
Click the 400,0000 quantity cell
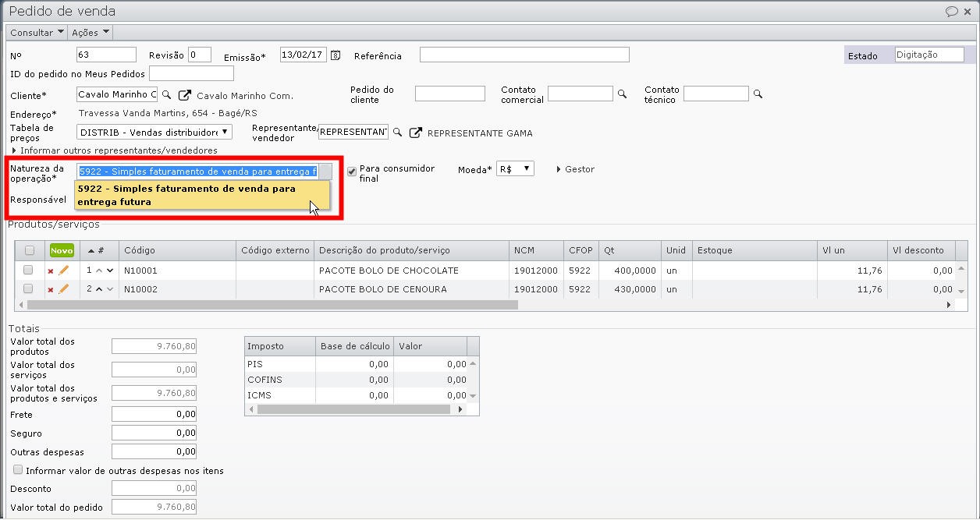(630, 271)
